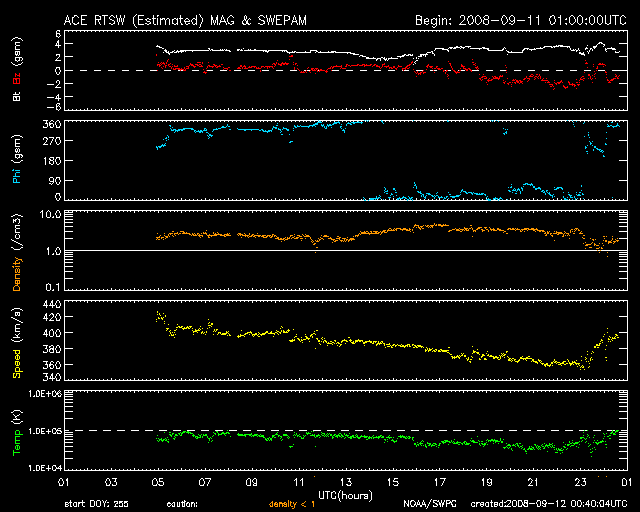Click the '07' hour tick label
This screenshot has width=640, height=512.
205,482
